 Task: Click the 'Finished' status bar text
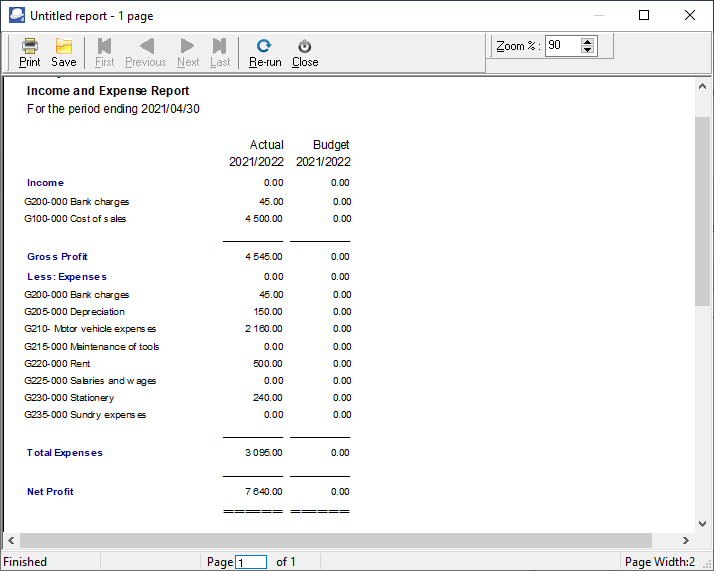25,562
